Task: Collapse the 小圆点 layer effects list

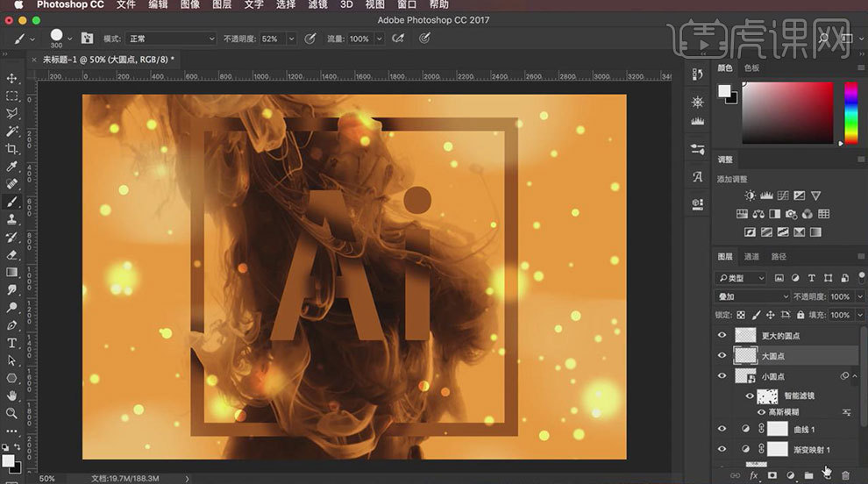Action: [x=855, y=376]
